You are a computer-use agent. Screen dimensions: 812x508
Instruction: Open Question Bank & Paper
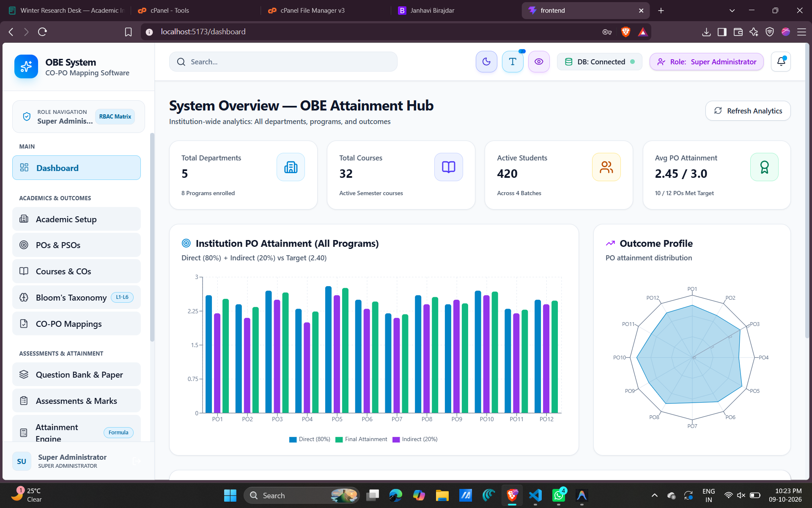pos(77,375)
